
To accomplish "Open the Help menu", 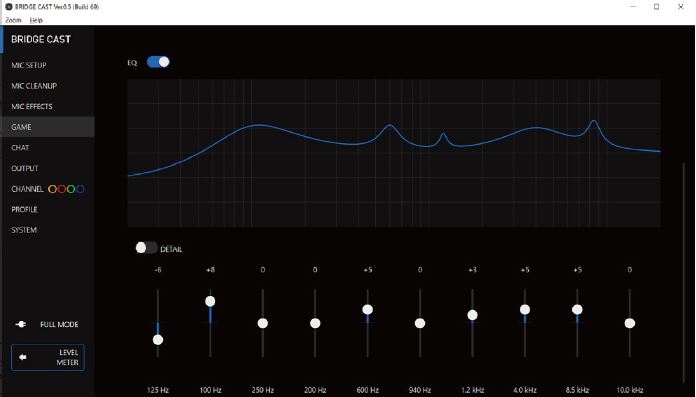I will click(36, 20).
